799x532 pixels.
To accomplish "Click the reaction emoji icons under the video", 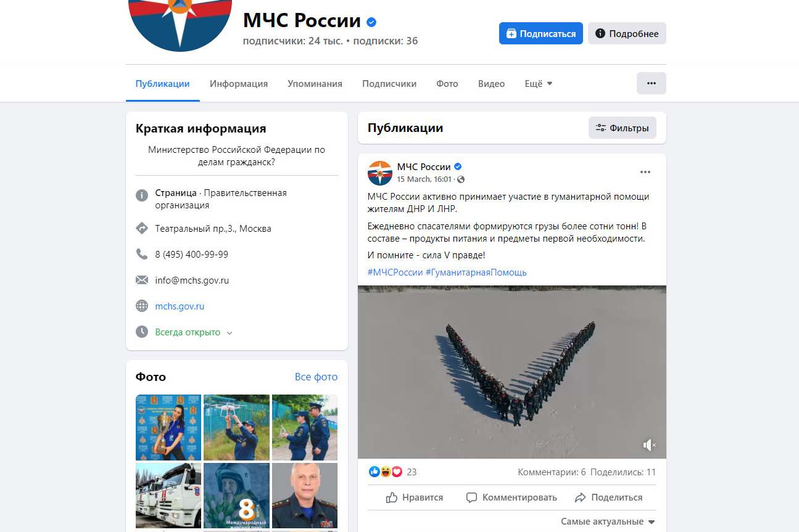I will (386, 472).
